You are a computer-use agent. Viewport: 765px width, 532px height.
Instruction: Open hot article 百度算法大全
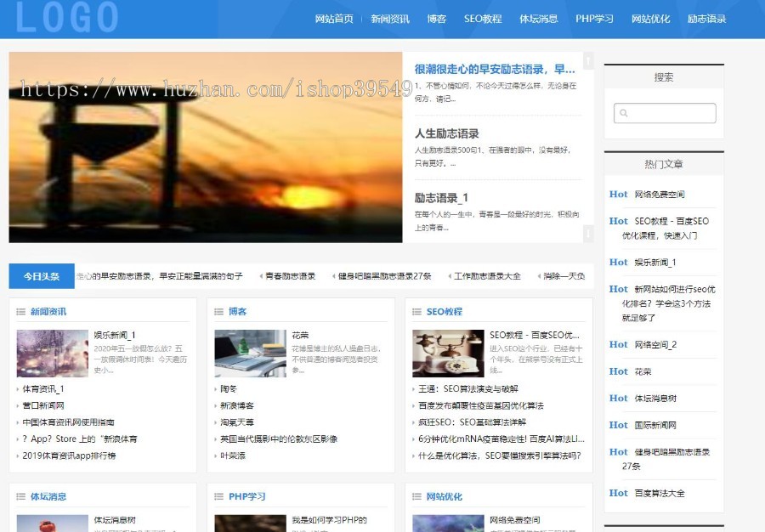pyautogui.click(x=660, y=494)
